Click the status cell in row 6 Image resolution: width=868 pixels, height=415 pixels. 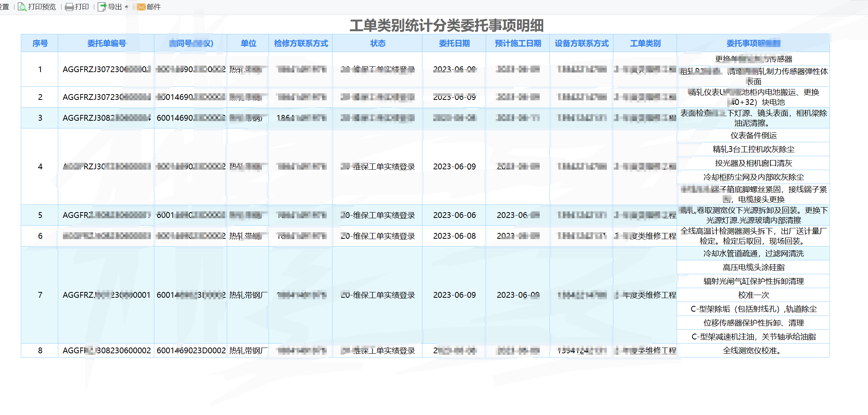coord(378,236)
